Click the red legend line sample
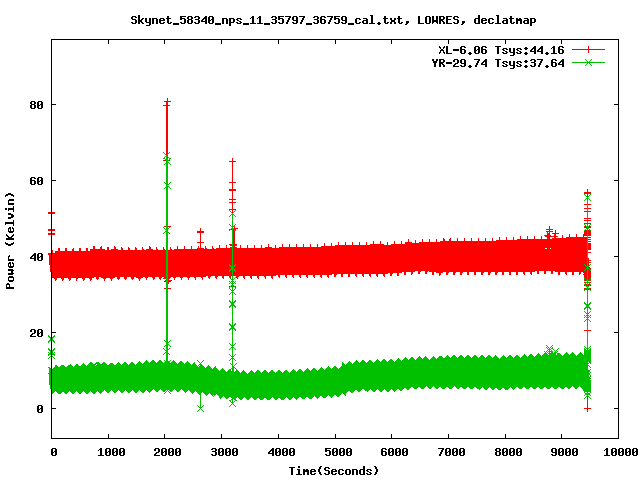The image size is (640, 480). (588, 50)
